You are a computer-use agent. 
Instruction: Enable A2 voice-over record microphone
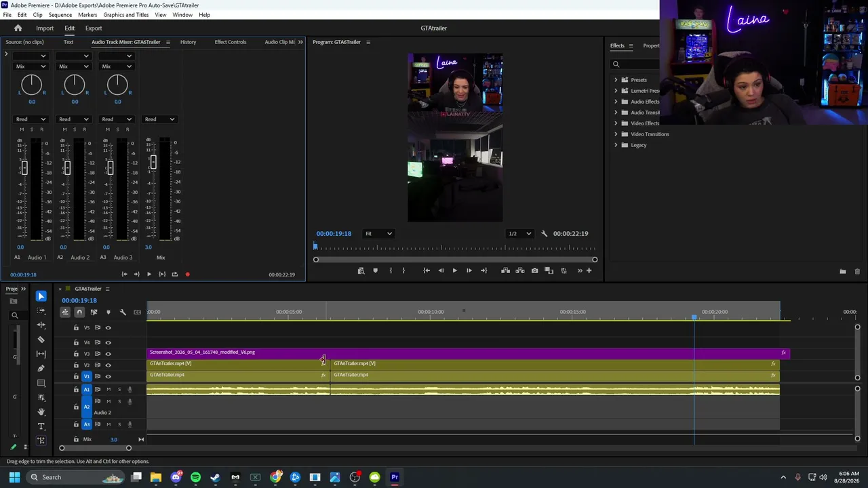pyautogui.click(x=130, y=401)
